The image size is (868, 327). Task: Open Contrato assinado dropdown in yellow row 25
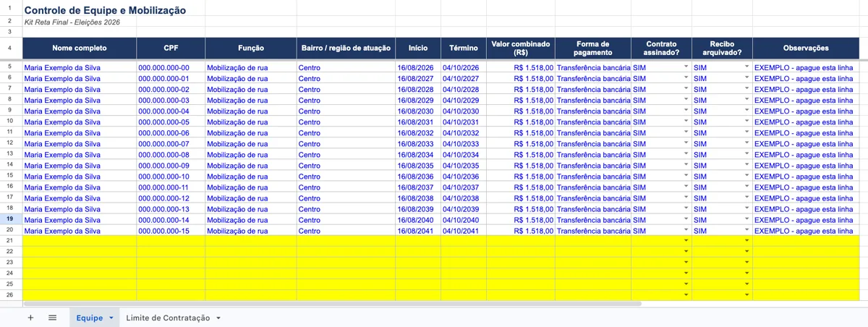pos(686,284)
